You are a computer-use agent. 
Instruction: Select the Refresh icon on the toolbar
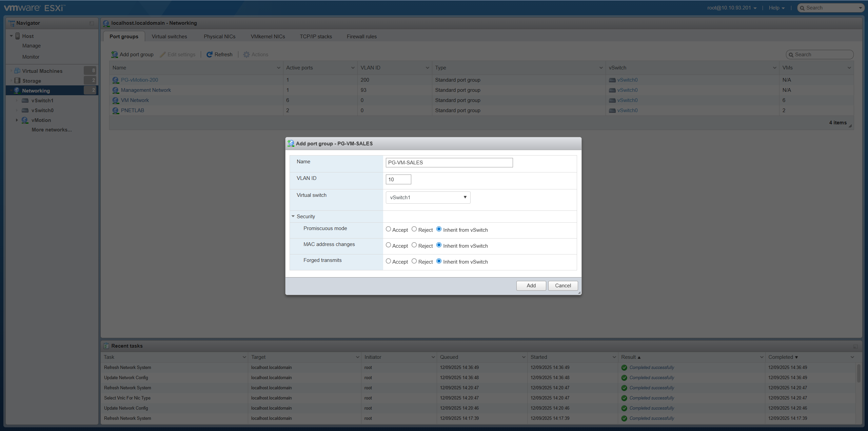click(x=210, y=54)
